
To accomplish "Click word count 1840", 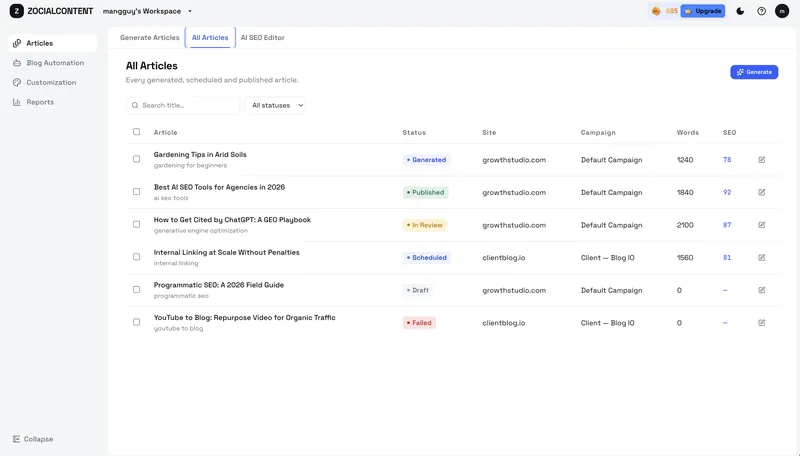I will pyautogui.click(x=685, y=192).
